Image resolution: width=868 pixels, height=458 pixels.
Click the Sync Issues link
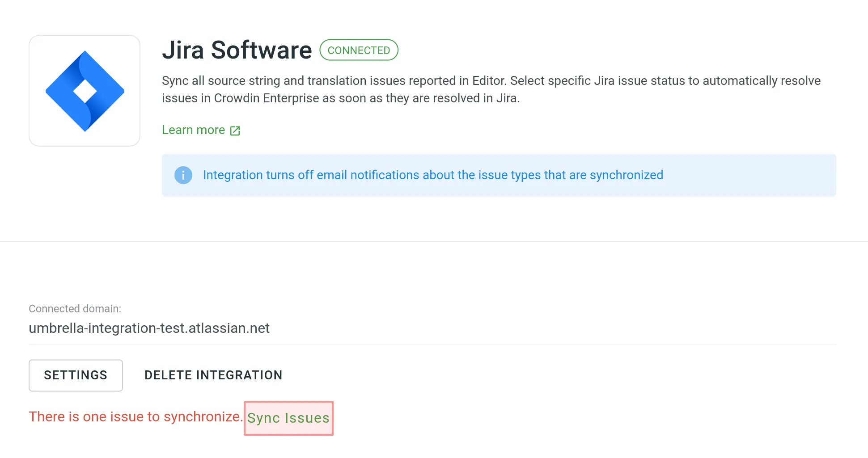(288, 418)
